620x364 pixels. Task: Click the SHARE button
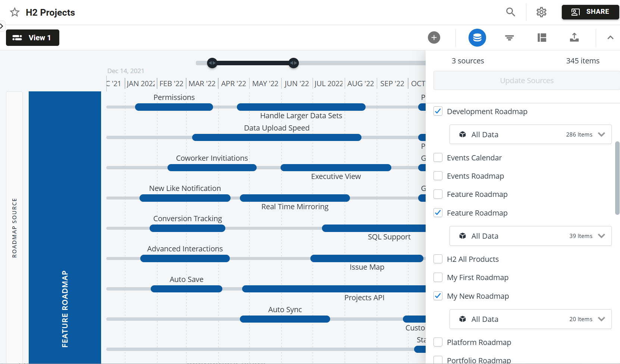[590, 12]
